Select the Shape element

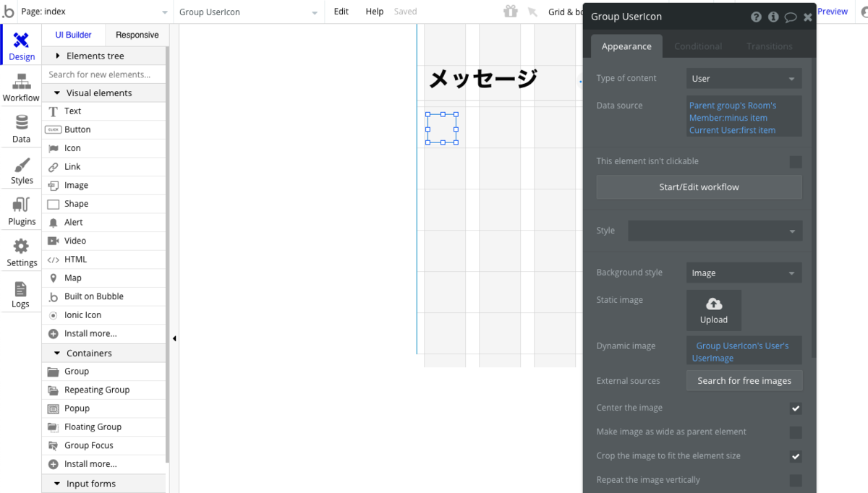point(104,204)
